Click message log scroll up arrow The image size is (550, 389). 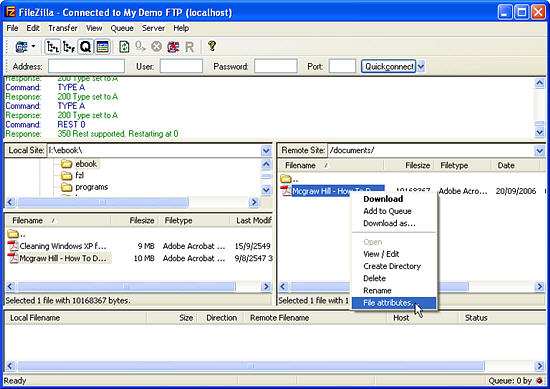click(x=539, y=83)
